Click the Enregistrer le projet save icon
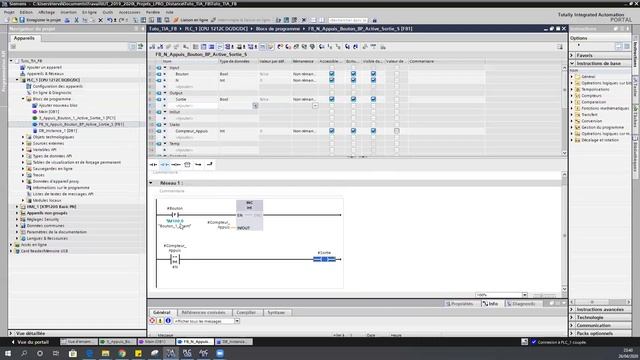The image size is (640, 360). pos(22,20)
